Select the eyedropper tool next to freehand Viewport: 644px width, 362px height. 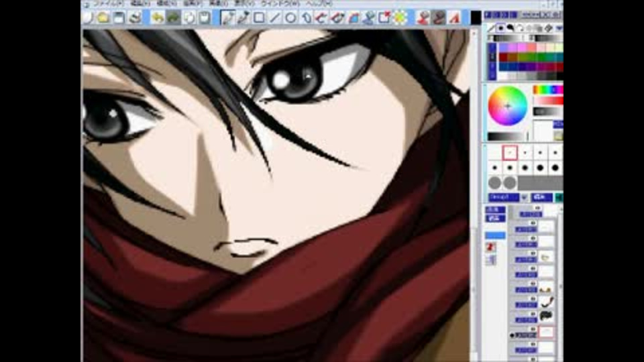click(243, 17)
